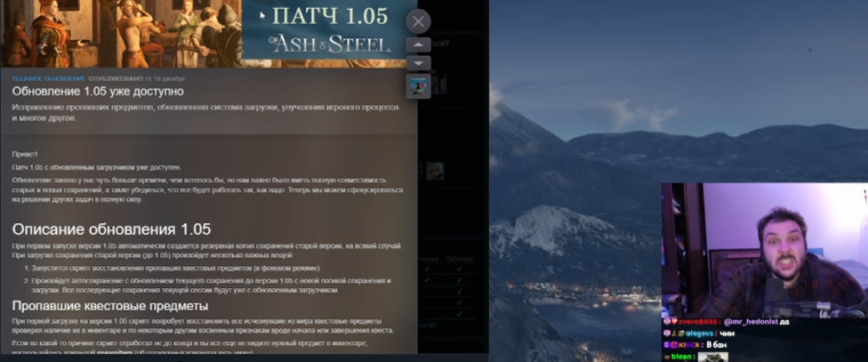Go to next news item with down arrow

click(x=418, y=63)
